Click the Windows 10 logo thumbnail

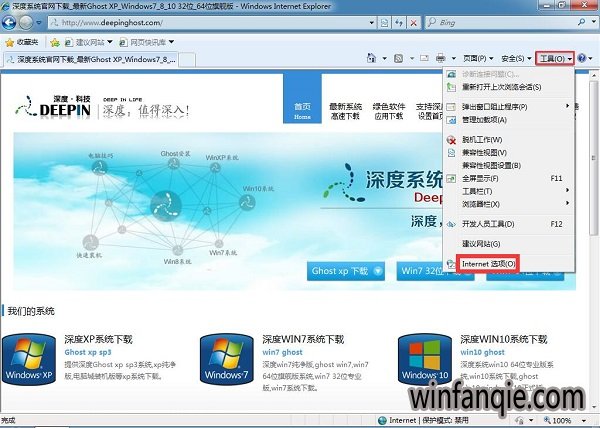pyautogui.click(x=425, y=359)
